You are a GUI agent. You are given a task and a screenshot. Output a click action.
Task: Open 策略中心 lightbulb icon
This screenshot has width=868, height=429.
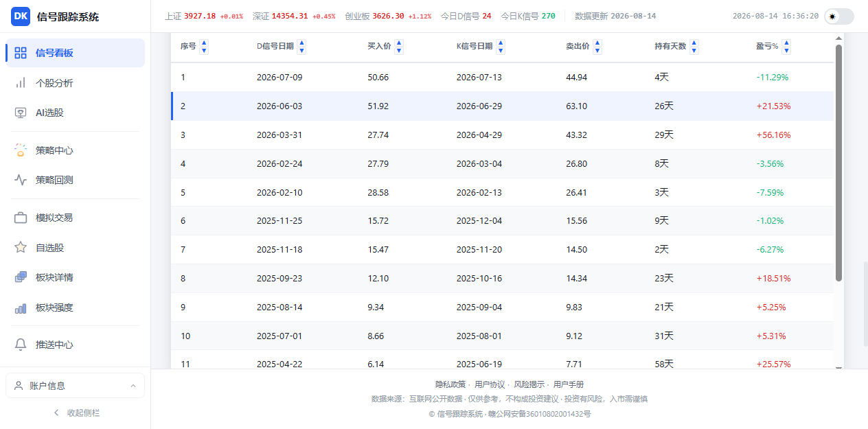click(x=21, y=150)
